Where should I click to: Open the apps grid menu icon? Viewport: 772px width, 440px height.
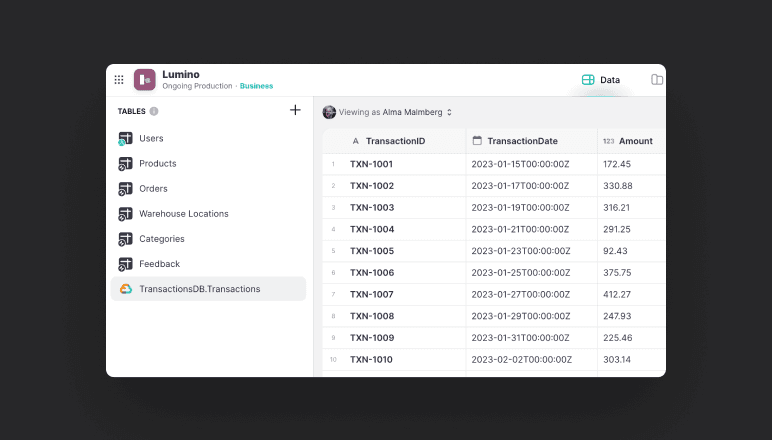[119, 80]
